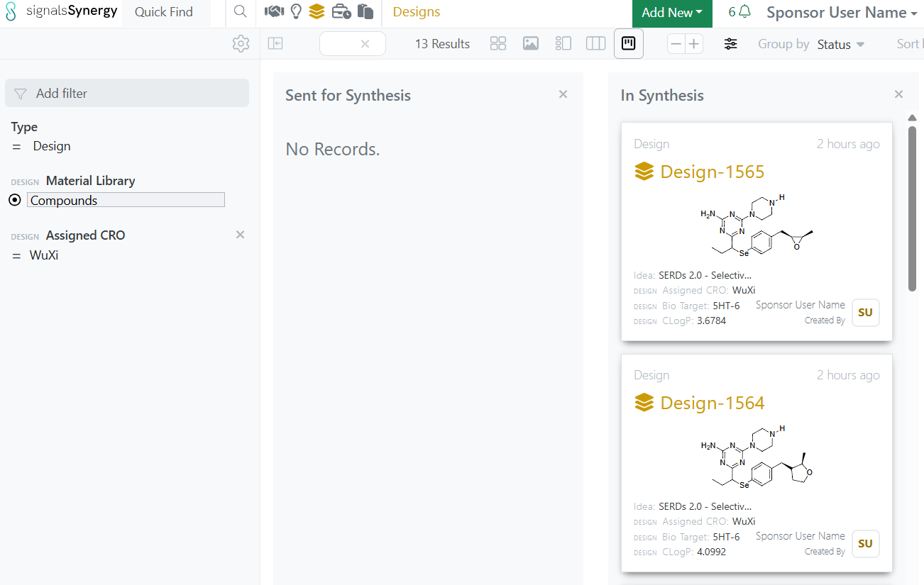Open the Designs page link
The width and height of the screenshot is (924, 585).
point(416,12)
